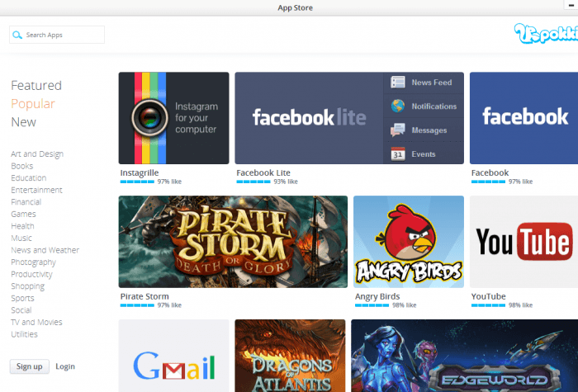
Task: Select the Financial category
Action: tap(26, 202)
